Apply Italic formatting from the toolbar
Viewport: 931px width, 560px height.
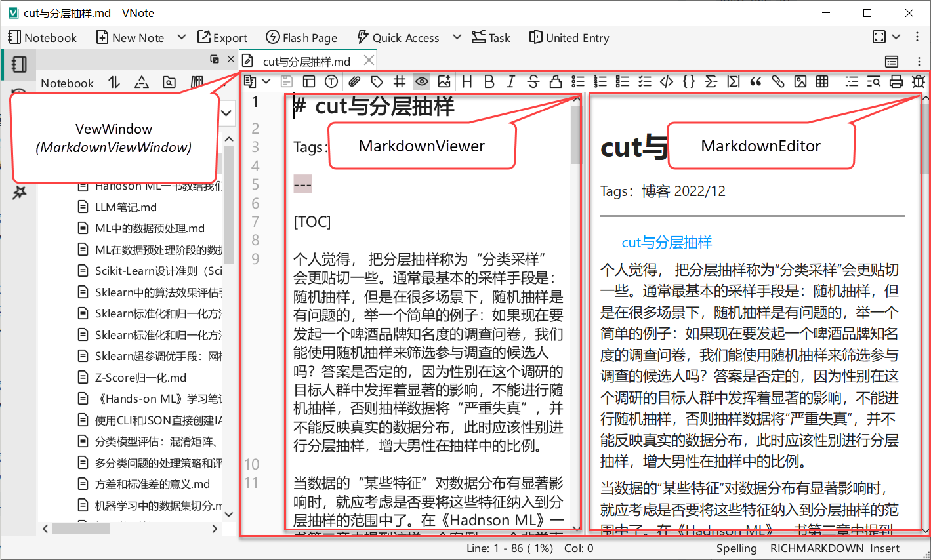tap(511, 81)
